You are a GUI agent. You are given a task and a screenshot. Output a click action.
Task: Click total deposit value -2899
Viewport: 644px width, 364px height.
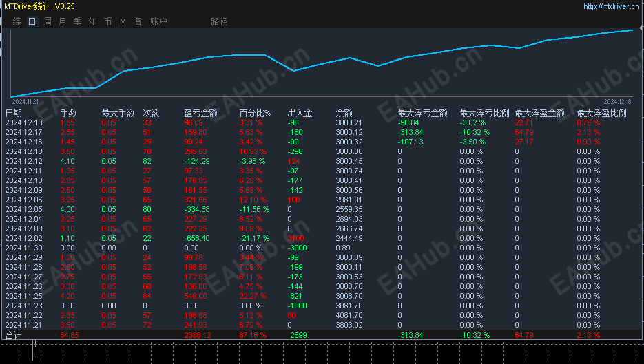(x=297, y=335)
